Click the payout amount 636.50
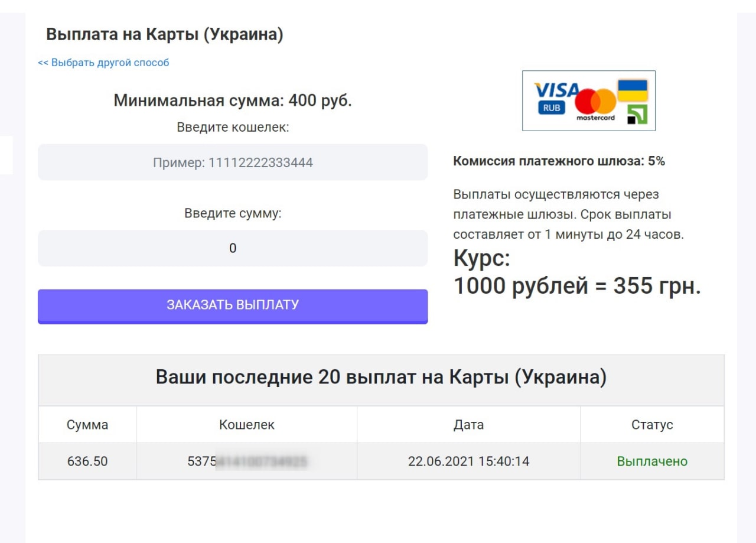 87,461
